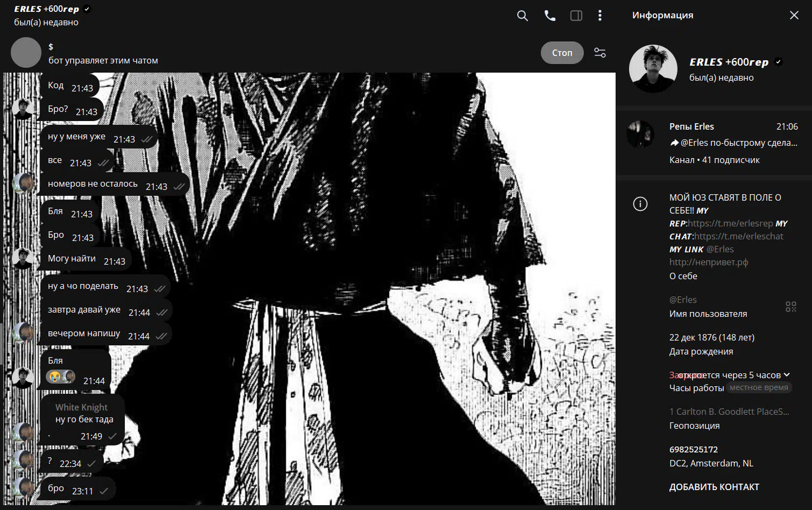Click the Стоп bot button

click(x=562, y=53)
